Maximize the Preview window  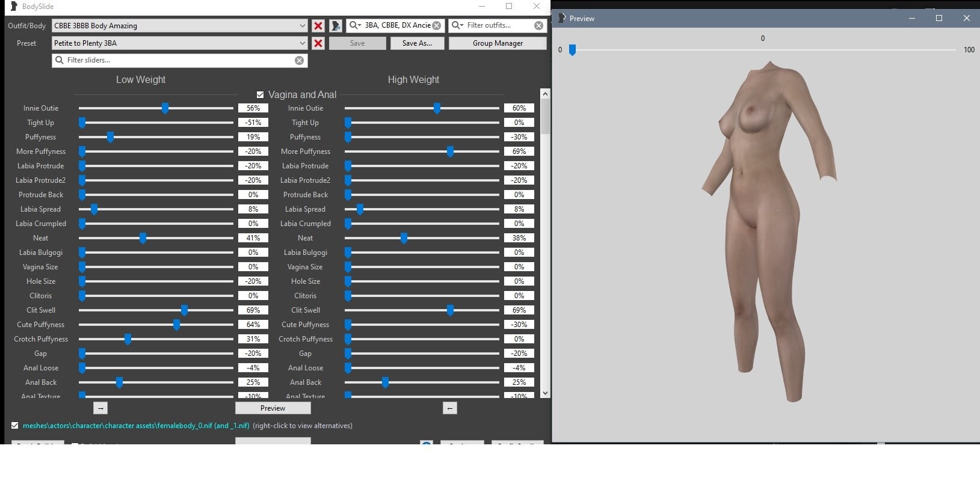pyautogui.click(x=938, y=18)
